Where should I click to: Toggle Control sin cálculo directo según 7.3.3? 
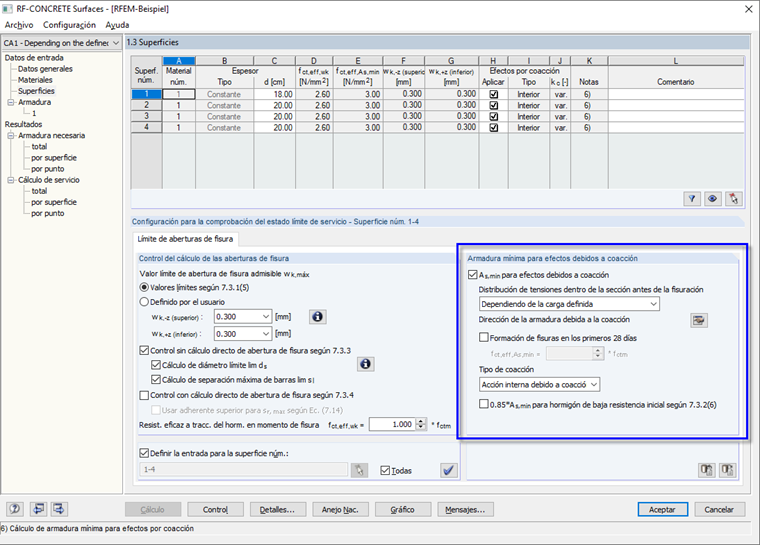point(144,350)
